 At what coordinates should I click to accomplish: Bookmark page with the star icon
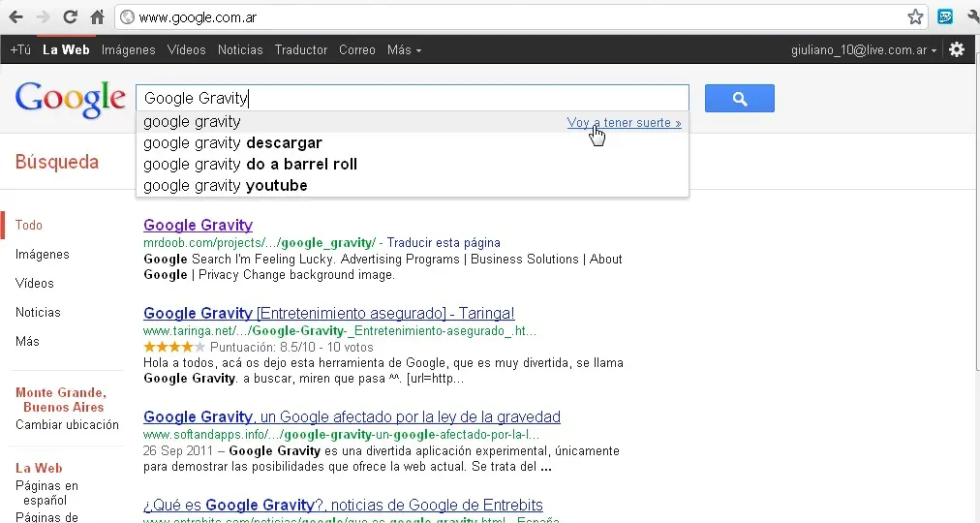pyautogui.click(x=915, y=16)
